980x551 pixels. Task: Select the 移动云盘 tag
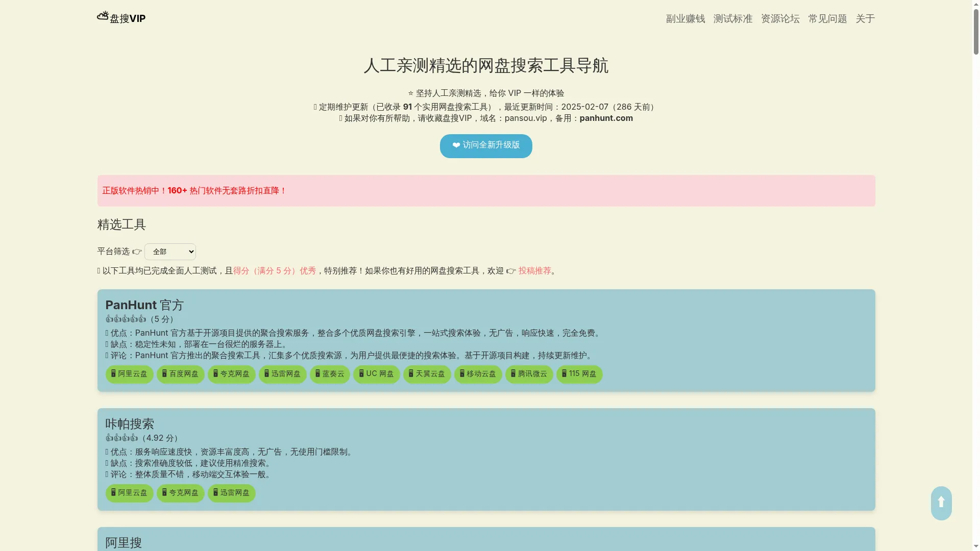[x=478, y=374]
